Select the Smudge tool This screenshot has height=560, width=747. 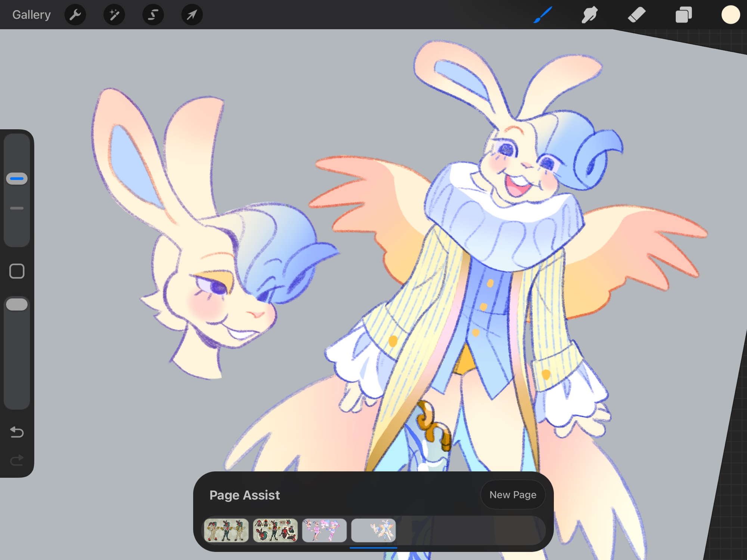[589, 15]
